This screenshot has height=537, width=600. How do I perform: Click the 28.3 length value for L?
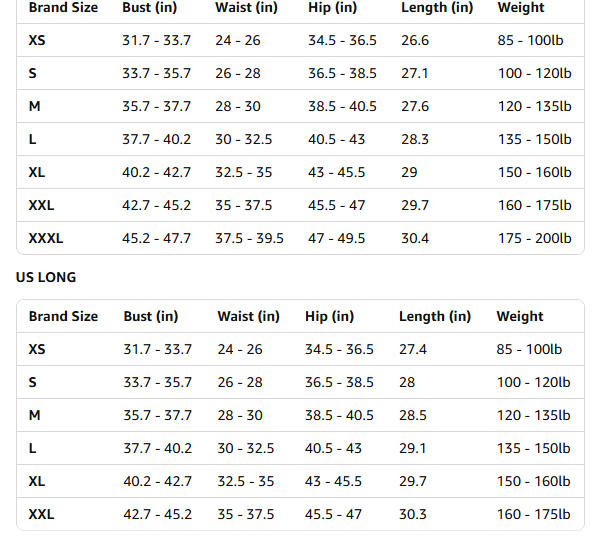click(x=415, y=139)
